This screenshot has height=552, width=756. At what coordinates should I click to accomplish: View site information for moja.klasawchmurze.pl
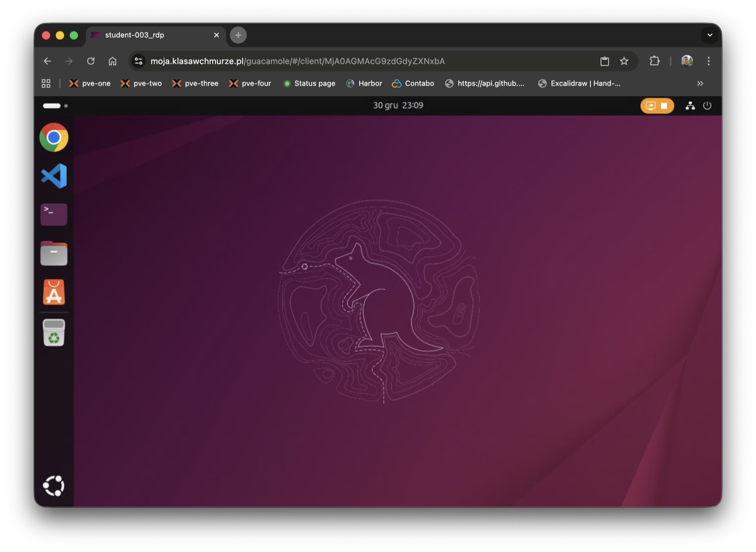click(x=138, y=61)
